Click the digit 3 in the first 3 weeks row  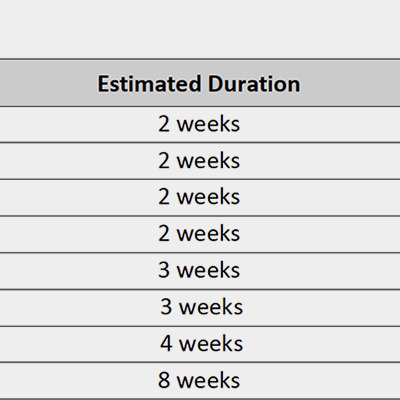(x=164, y=270)
